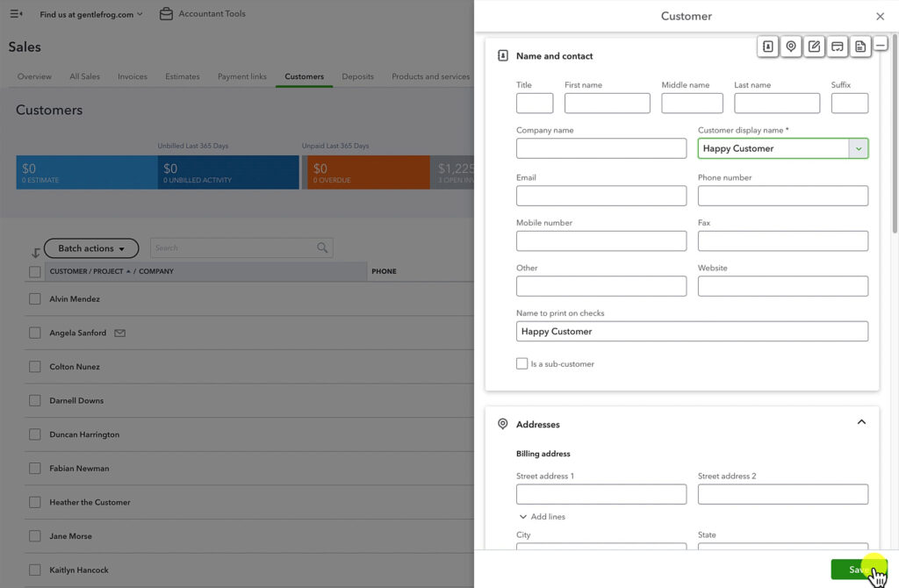Select the checkbox next to Alvin Mendez

tap(34, 298)
